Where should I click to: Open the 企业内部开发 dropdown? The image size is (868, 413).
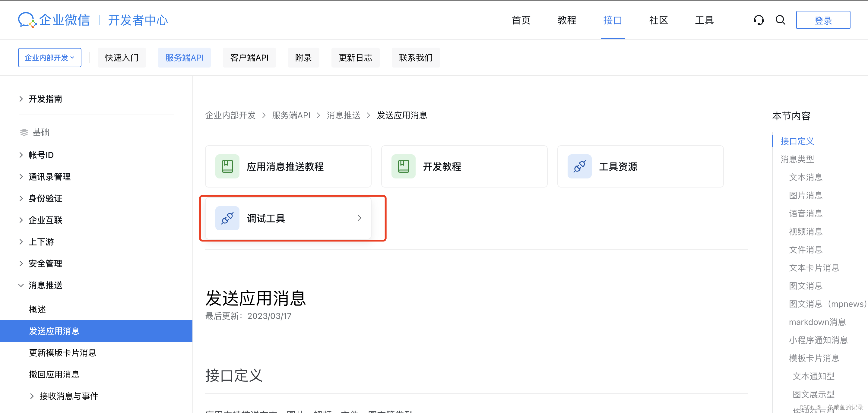pos(49,58)
